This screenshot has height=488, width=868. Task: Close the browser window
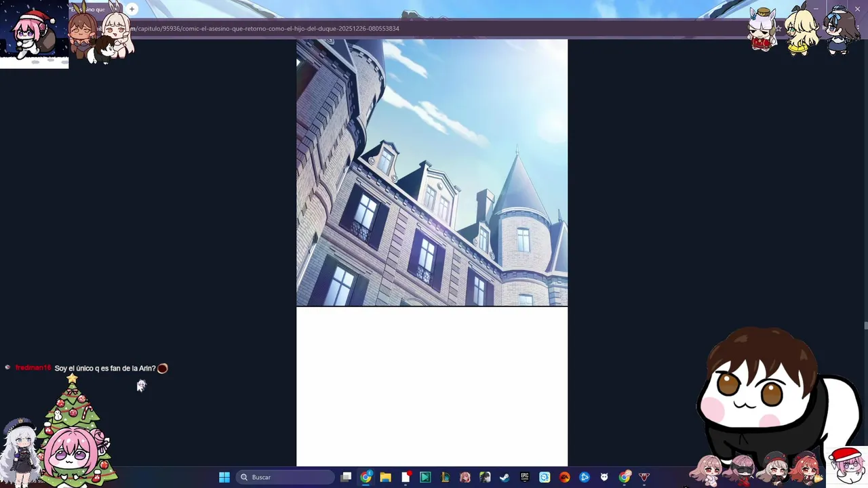coord(857,9)
